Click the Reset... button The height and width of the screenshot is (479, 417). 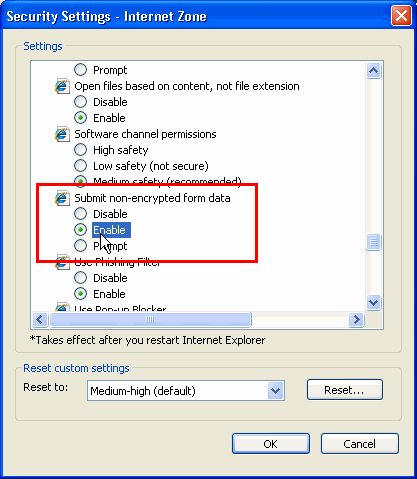tap(345, 390)
